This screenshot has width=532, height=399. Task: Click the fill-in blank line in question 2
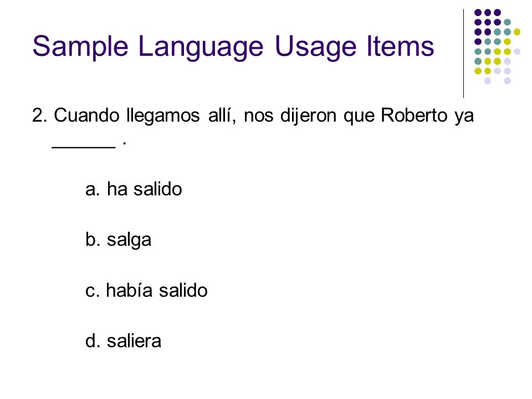(x=84, y=146)
